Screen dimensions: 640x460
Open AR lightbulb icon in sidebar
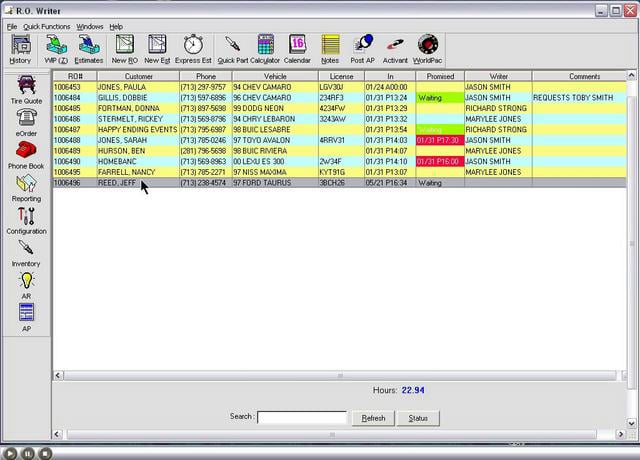[x=26, y=286]
